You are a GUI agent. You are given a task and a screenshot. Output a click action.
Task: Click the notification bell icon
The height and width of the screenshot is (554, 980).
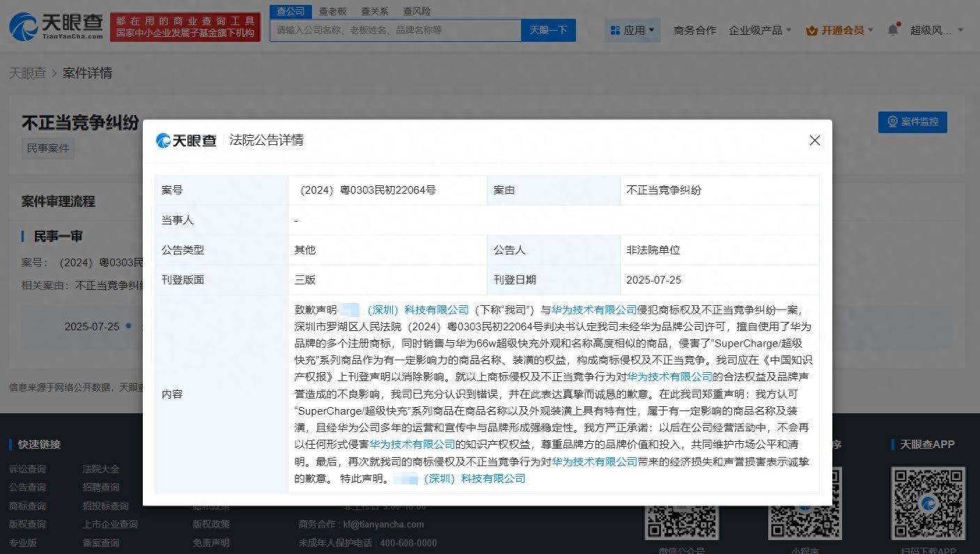893,30
